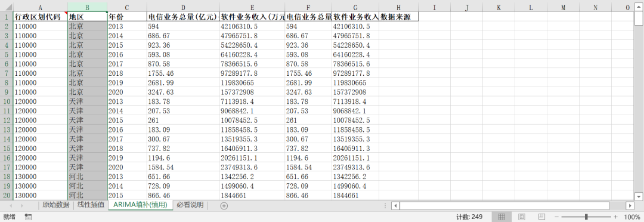Image resolution: width=644 pixels, height=222 pixels.
Task: Click the horizontal scrollbar right arrow
Action: click(630, 205)
